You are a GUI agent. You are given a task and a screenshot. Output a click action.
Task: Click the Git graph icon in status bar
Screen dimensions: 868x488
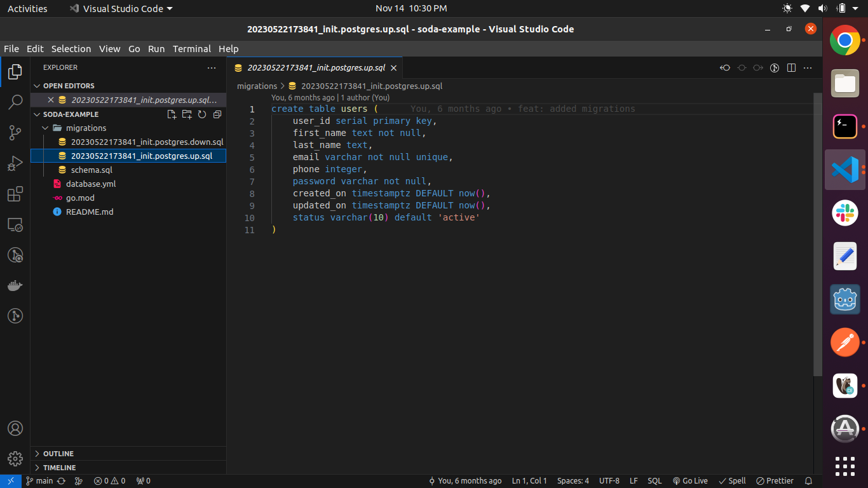point(79,481)
